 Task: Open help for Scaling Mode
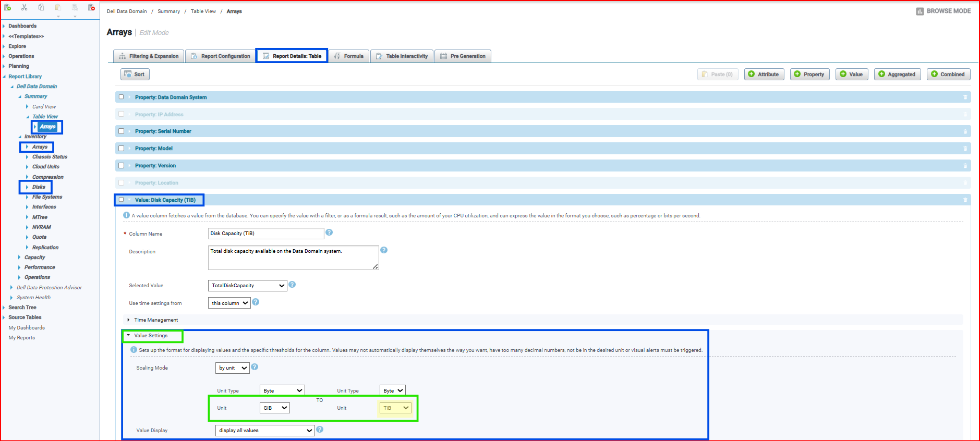pyautogui.click(x=255, y=367)
